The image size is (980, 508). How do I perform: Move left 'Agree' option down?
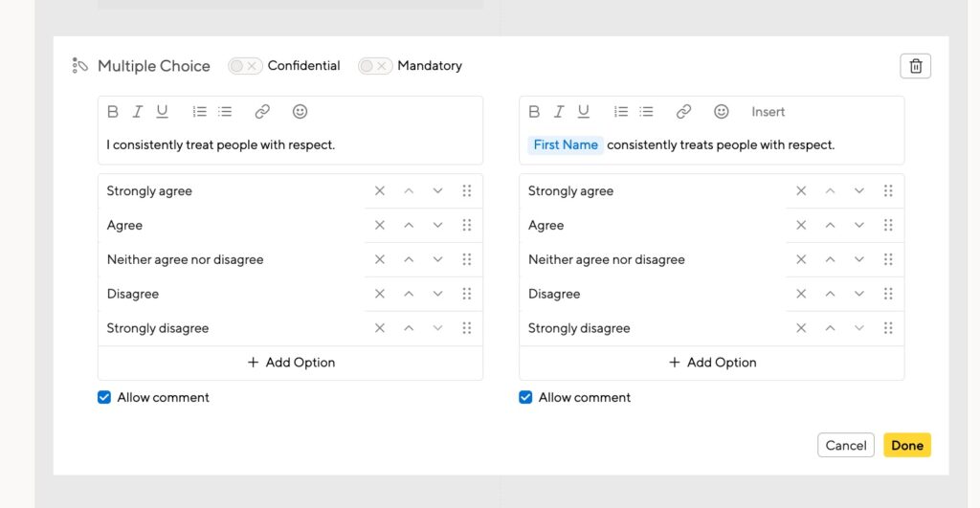(x=437, y=225)
